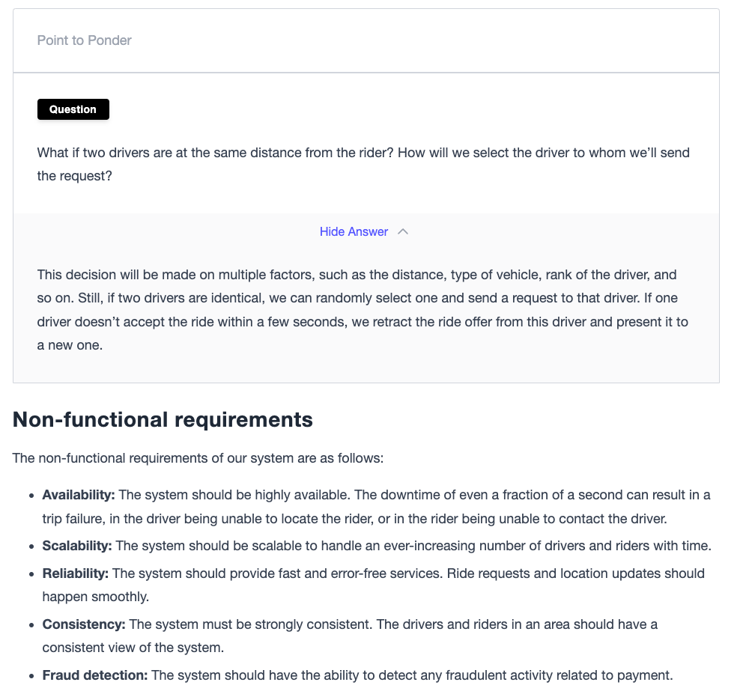Click the text 'consistent view of the system.'
Image resolution: width=749 pixels, height=700 pixels.
(x=133, y=648)
